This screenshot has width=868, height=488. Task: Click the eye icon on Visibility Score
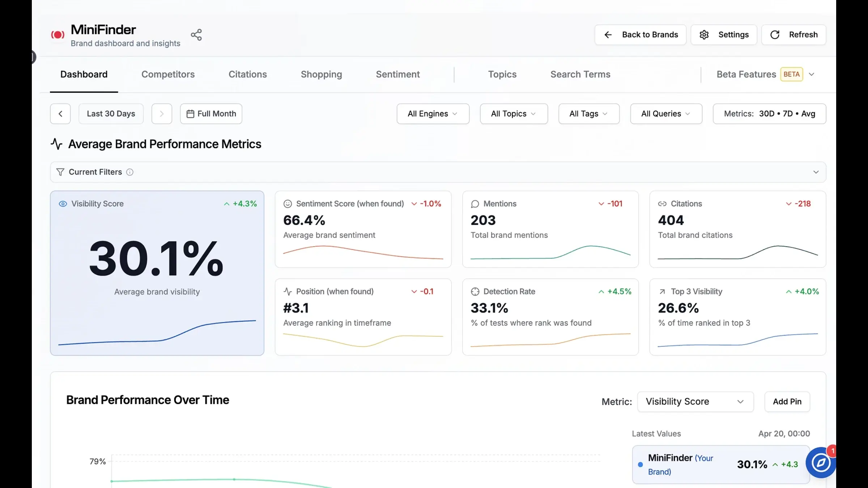tap(63, 204)
